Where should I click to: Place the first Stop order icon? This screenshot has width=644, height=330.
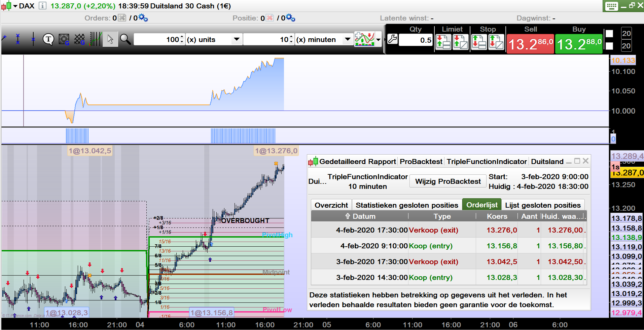point(479,42)
